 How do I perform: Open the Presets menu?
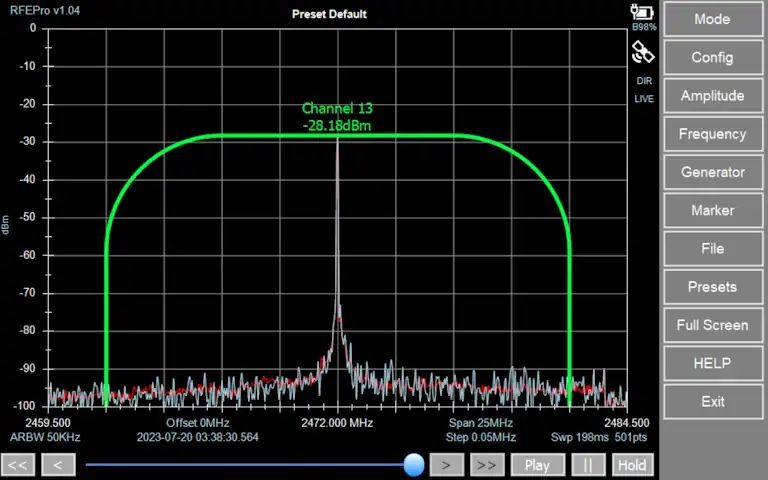point(712,287)
